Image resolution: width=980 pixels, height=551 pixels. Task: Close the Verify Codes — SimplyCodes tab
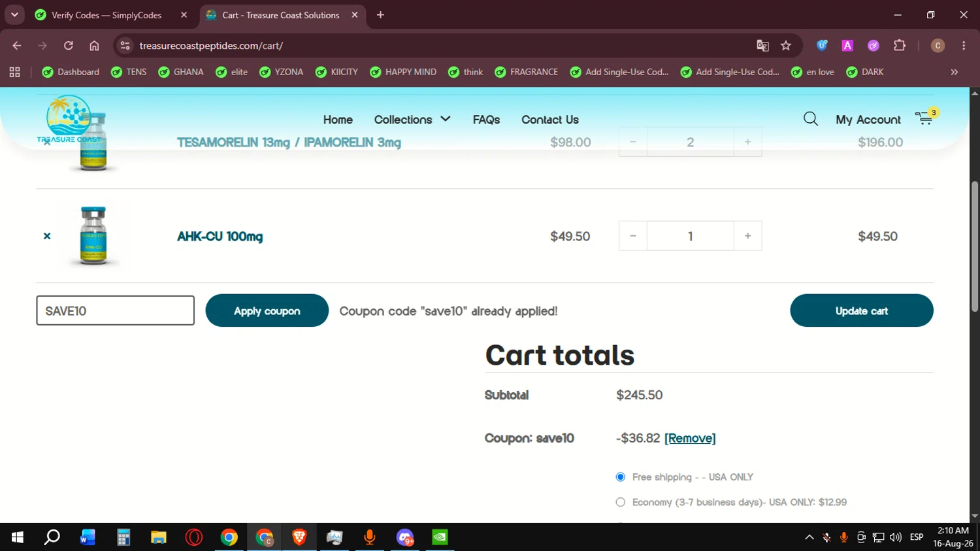click(x=184, y=15)
